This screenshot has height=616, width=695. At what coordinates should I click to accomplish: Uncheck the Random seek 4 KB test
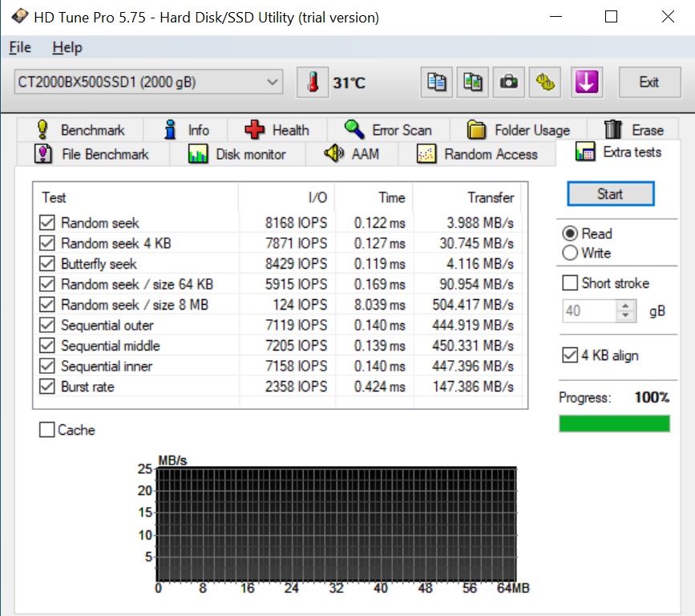coord(47,244)
